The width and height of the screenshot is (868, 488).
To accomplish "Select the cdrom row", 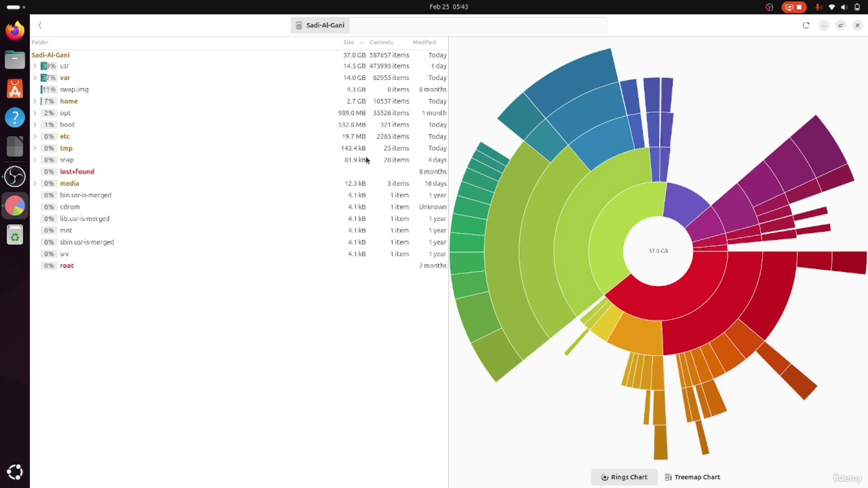I will (239, 207).
